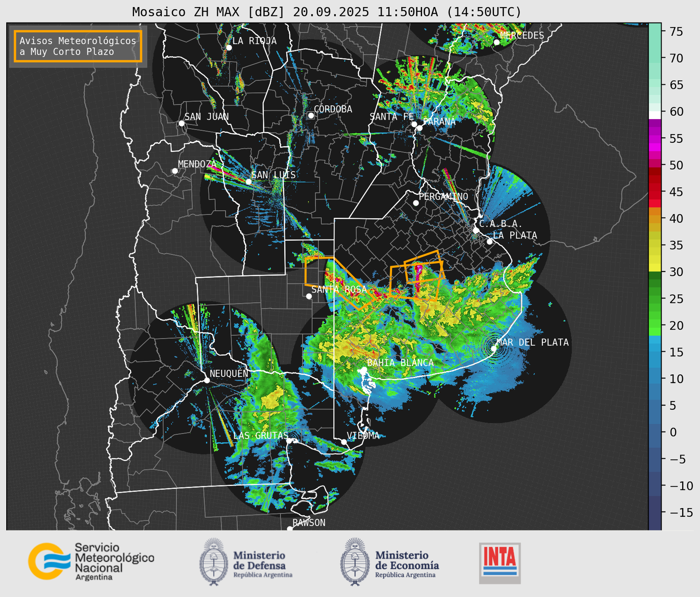The width and height of the screenshot is (700, 597).
Task: Select the CORDOBA city label
Action: 333,109
